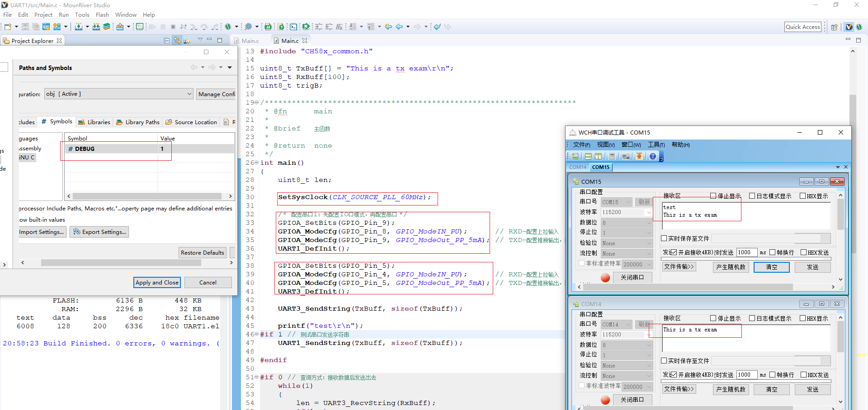This screenshot has width=868, height=410.
Task: Enable 停止显示 checkbox in COM14 panel
Action: 713,318
